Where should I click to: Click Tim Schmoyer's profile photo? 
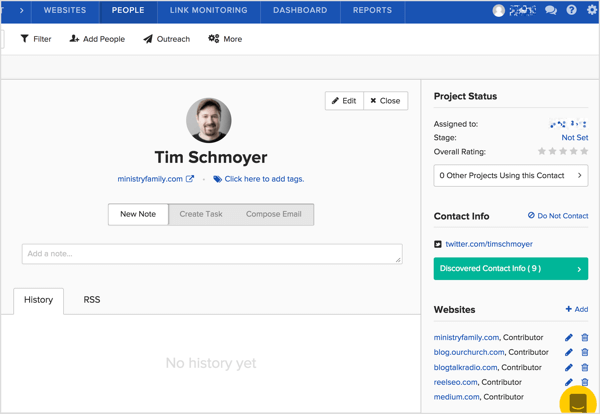coord(209,120)
